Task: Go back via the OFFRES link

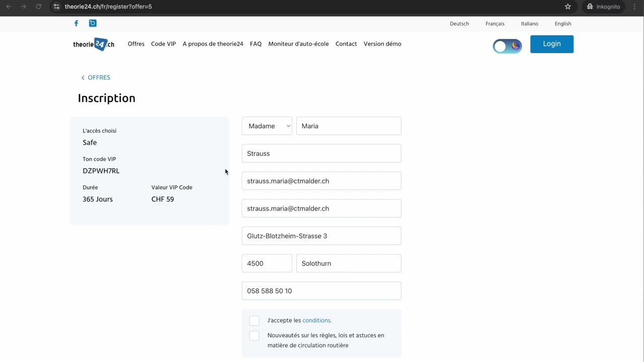Action: [96, 77]
